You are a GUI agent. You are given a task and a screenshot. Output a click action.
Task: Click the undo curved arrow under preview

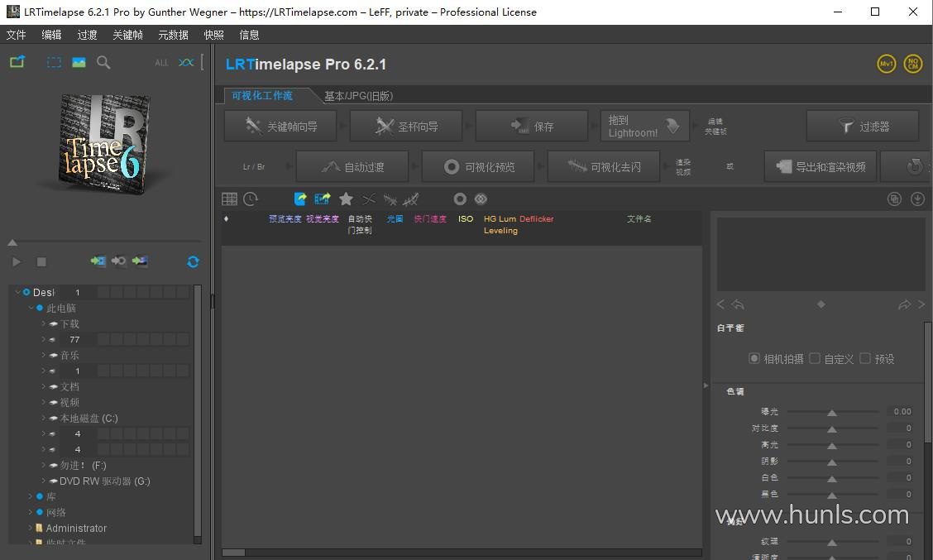pos(738,304)
